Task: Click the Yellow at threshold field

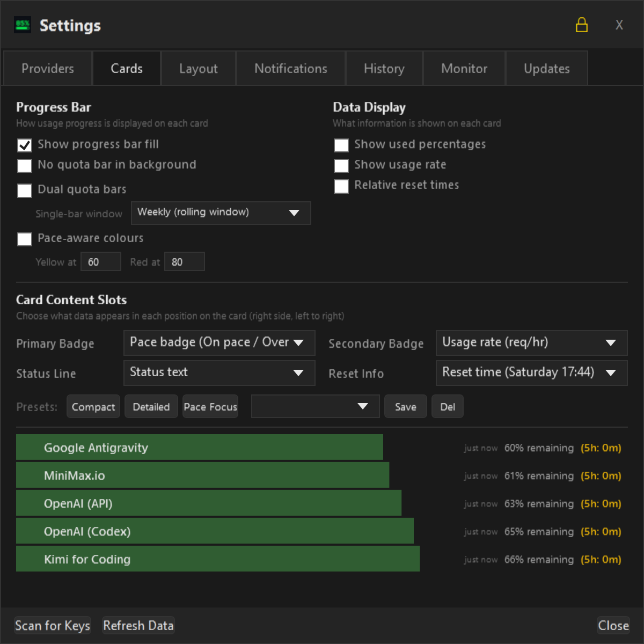Action: click(101, 262)
